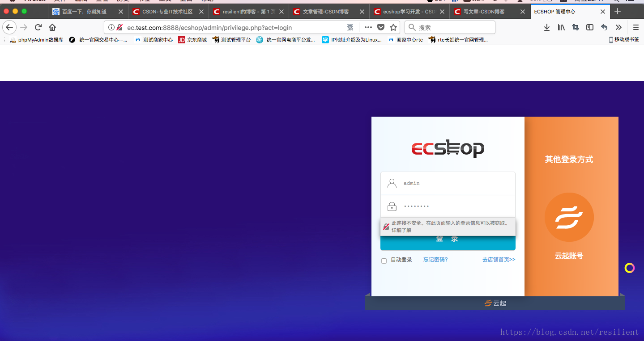Click 详细了解 in the insecure warning
This screenshot has height=341, width=644.
pyautogui.click(x=401, y=231)
